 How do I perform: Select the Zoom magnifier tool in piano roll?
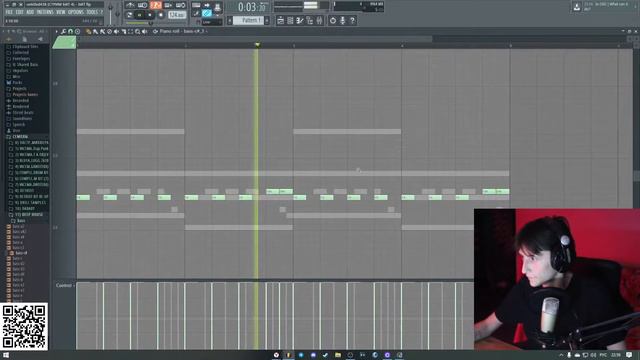click(x=138, y=31)
